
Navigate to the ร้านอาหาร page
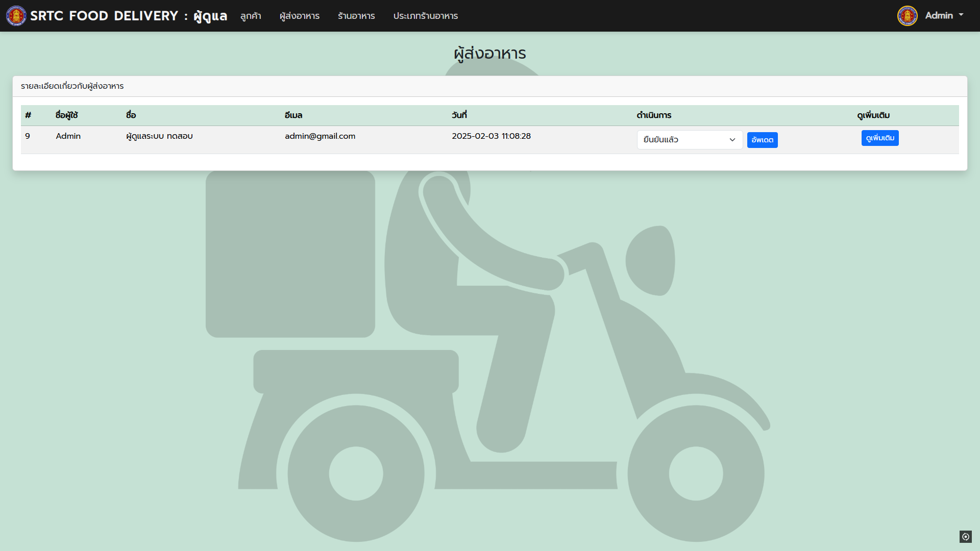[356, 16]
